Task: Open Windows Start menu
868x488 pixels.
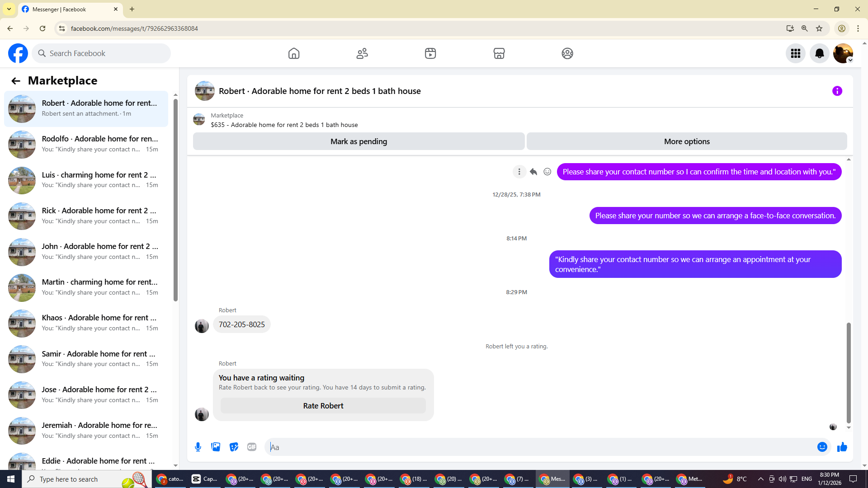Action: (11, 479)
